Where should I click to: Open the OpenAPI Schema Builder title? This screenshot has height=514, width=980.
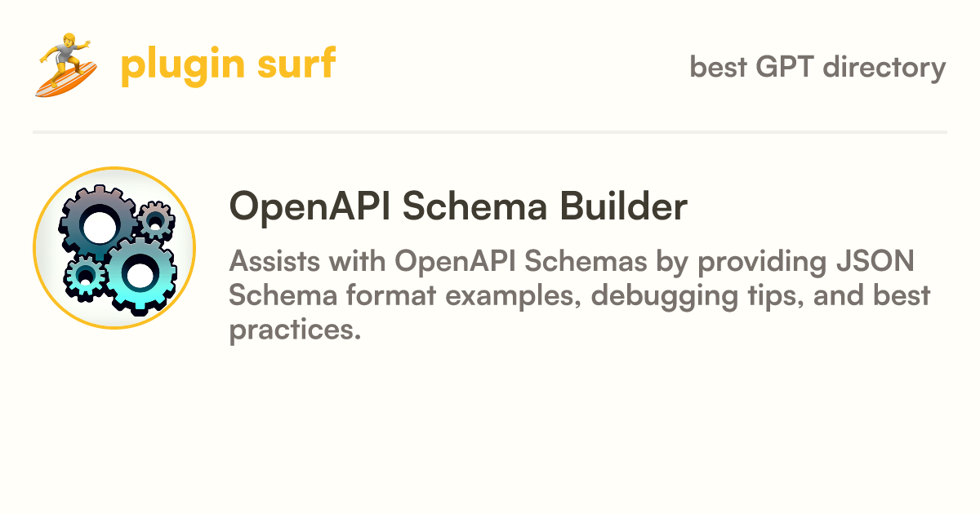coord(458,207)
